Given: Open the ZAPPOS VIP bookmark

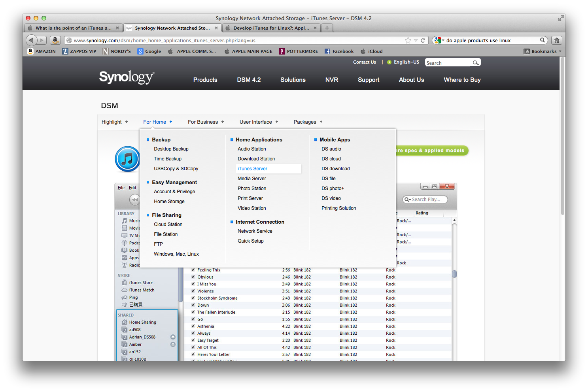Looking at the screenshot, I should tap(79, 51).
